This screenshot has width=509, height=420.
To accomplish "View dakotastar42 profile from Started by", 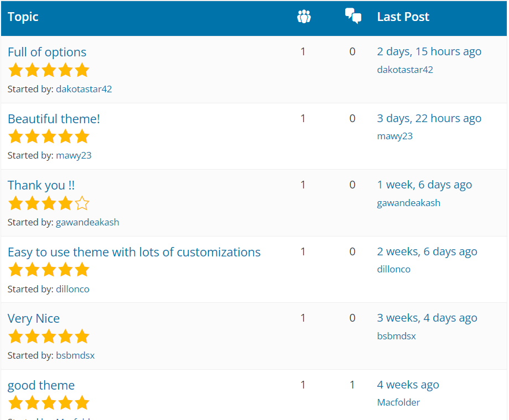I will (84, 89).
